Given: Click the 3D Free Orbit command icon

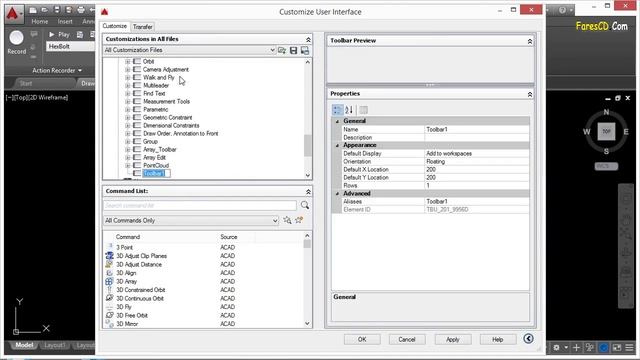Looking at the screenshot, I should pyautogui.click(x=109, y=316).
